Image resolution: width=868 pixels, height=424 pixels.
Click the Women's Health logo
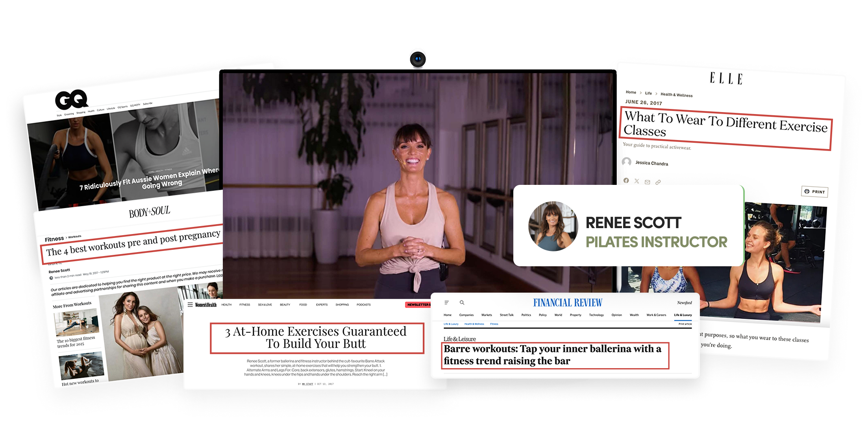pyautogui.click(x=206, y=305)
